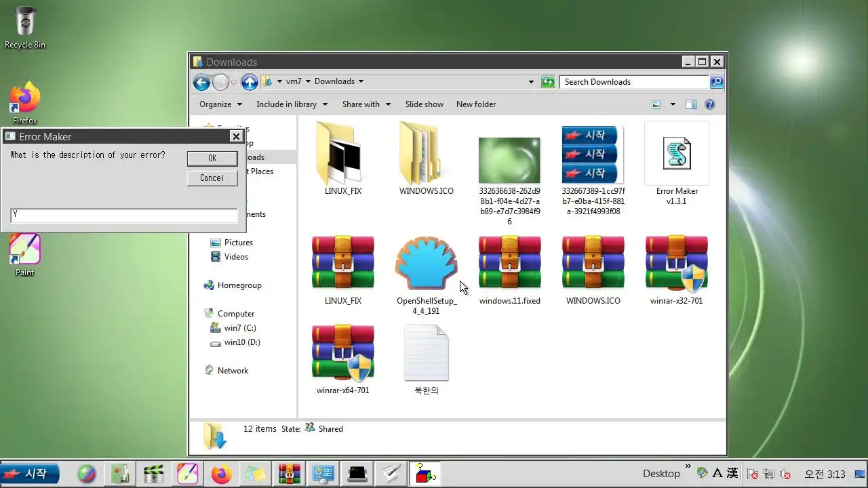Viewport: 868px width, 488px height.
Task: Click New folder in toolbar
Action: [x=476, y=104]
